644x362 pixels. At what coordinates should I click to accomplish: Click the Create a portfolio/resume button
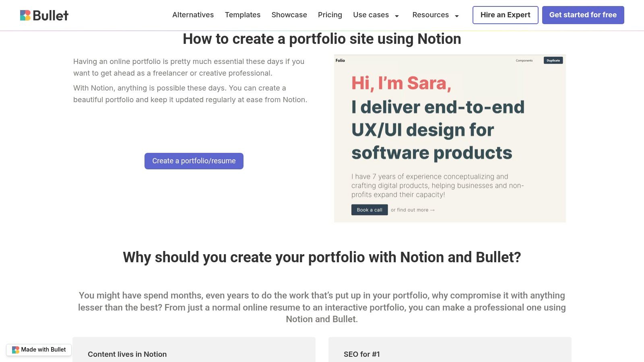tap(194, 161)
